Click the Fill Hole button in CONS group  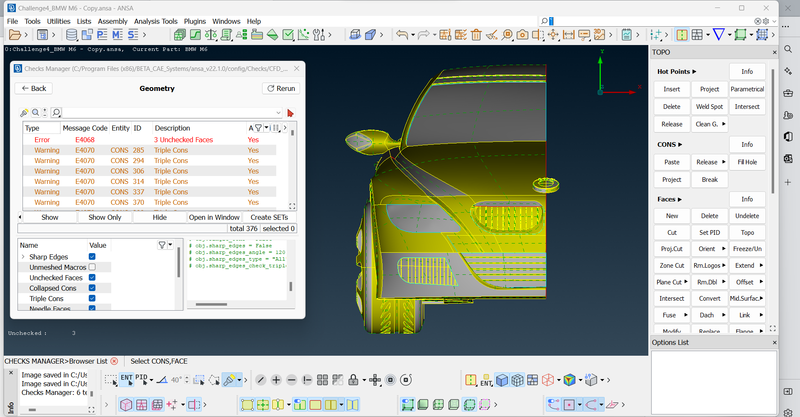pos(747,162)
